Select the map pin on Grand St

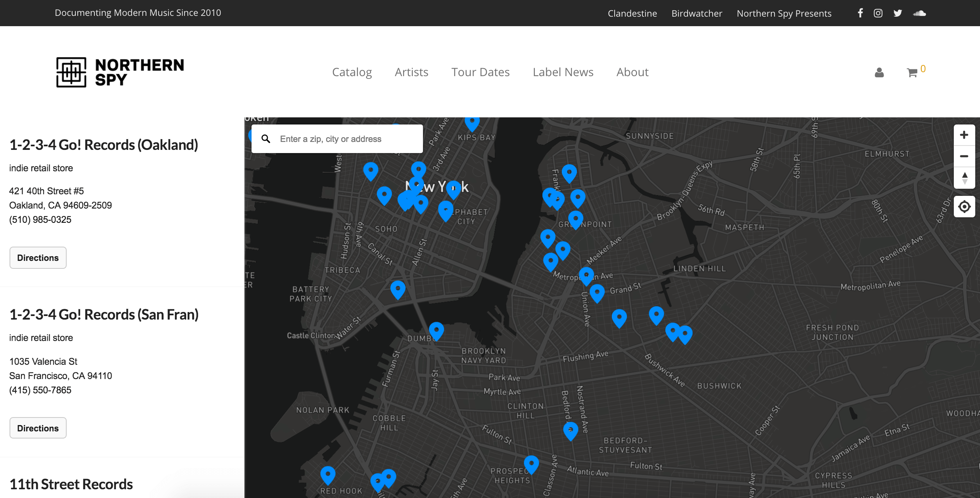coord(597,294)
